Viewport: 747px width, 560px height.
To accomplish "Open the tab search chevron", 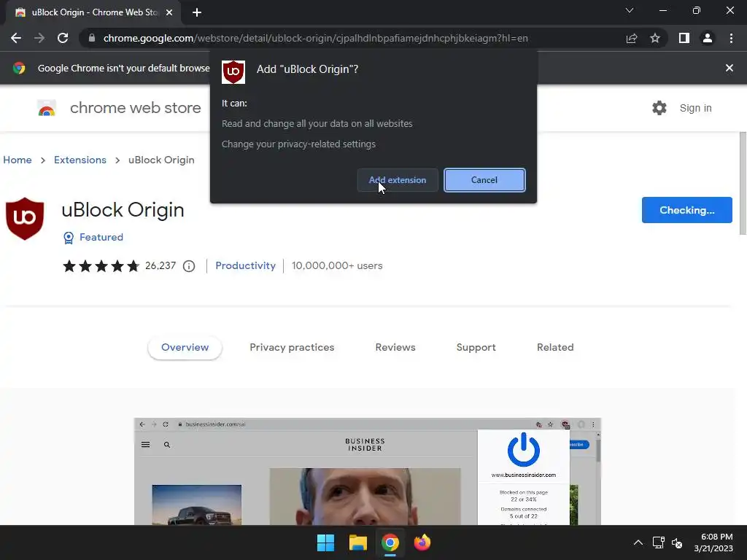I will point(630,10).
